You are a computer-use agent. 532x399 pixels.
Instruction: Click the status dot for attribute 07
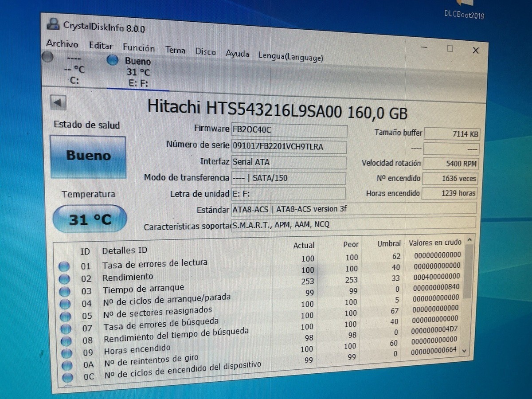coord(66,329)
